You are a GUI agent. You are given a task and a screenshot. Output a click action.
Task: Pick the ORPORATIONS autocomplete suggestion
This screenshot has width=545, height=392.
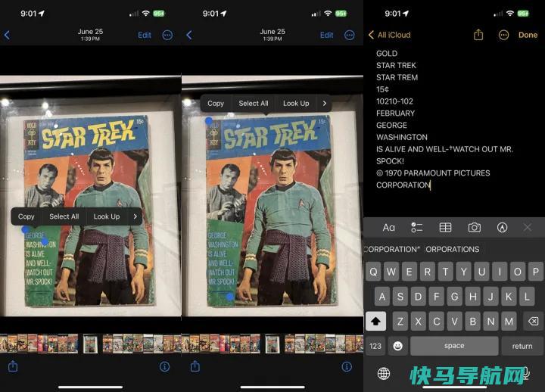[452, 249]
